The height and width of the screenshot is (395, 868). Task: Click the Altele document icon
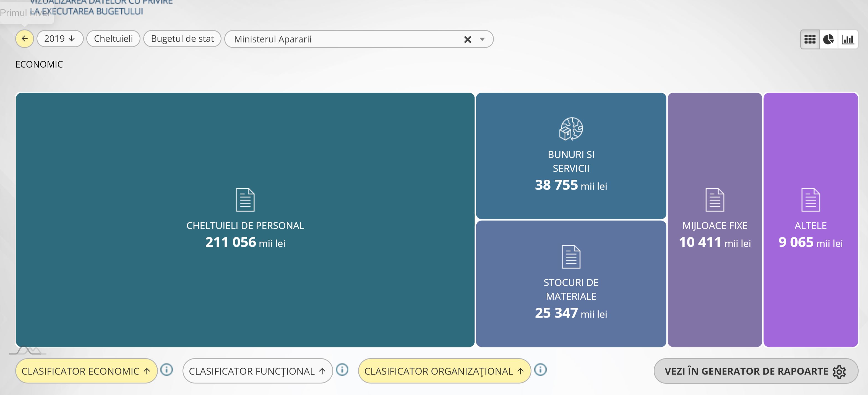810,200
